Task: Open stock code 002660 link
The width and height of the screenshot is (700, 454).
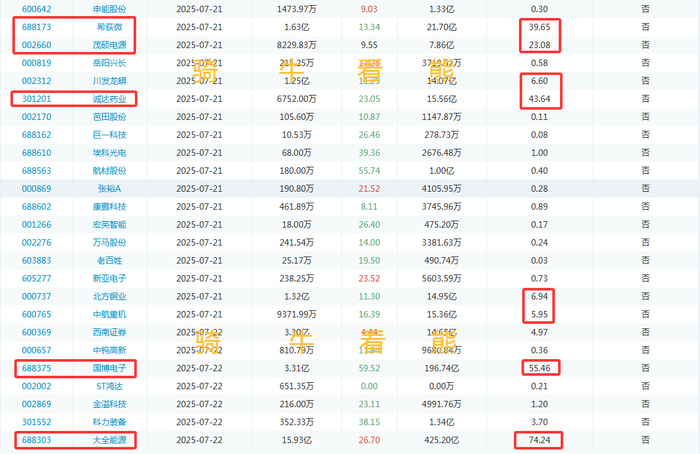Action: coord(37,45)
